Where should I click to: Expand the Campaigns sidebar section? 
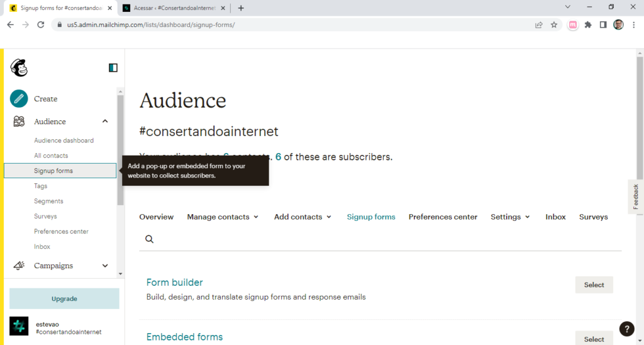click(105, 266)
